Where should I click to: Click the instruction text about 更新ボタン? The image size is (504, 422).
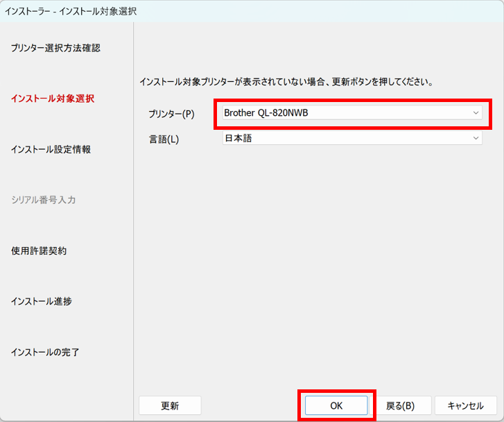(x=286, y=82)
